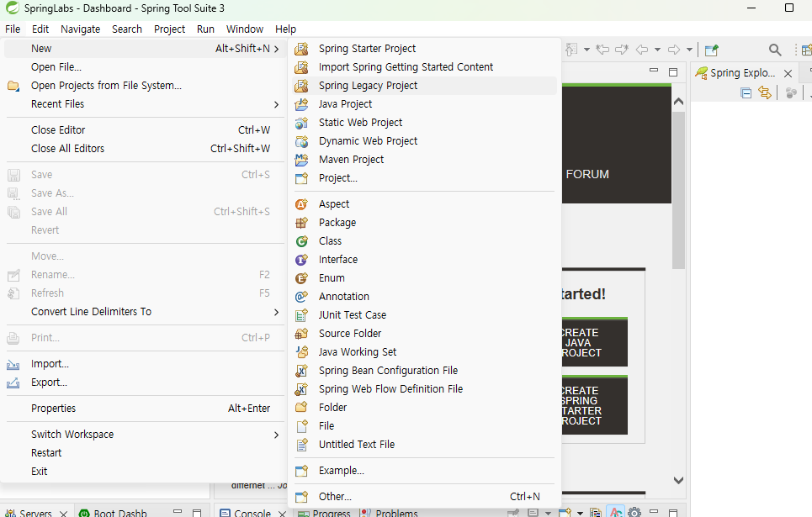
Task: Go Back using the toolbar arrow
Action: point(642,50)
